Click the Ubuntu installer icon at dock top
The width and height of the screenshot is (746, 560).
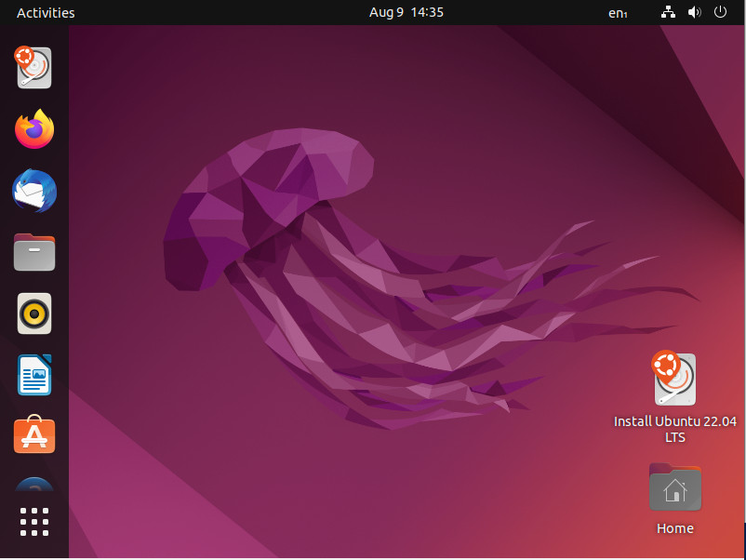[33, 67]
